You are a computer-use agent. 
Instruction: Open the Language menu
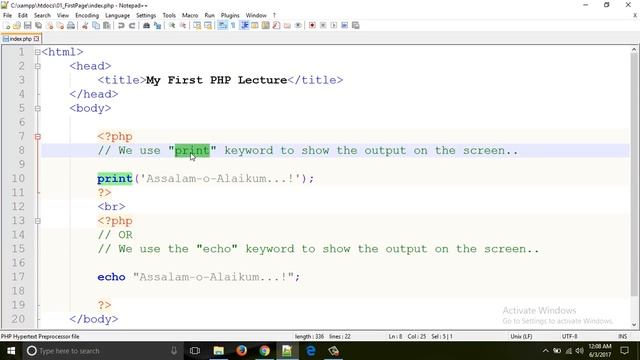point(117,15)
